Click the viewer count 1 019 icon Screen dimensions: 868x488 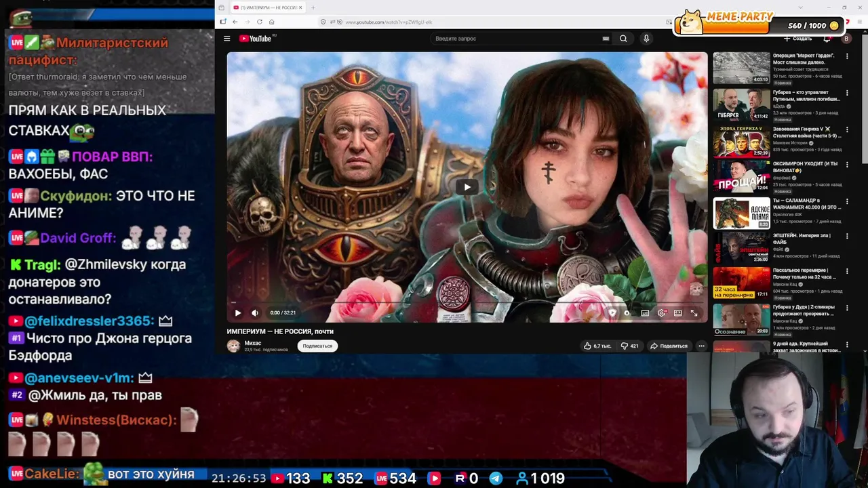(522, 479)
